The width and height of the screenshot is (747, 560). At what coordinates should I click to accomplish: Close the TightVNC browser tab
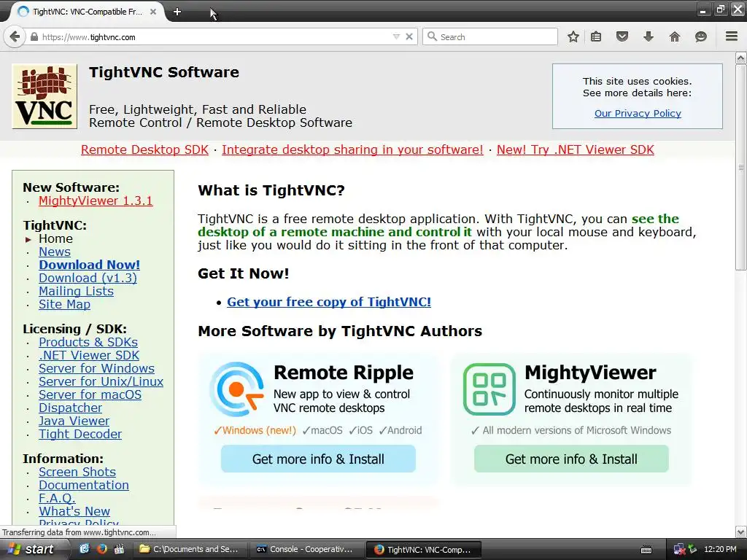click(153, 12)
